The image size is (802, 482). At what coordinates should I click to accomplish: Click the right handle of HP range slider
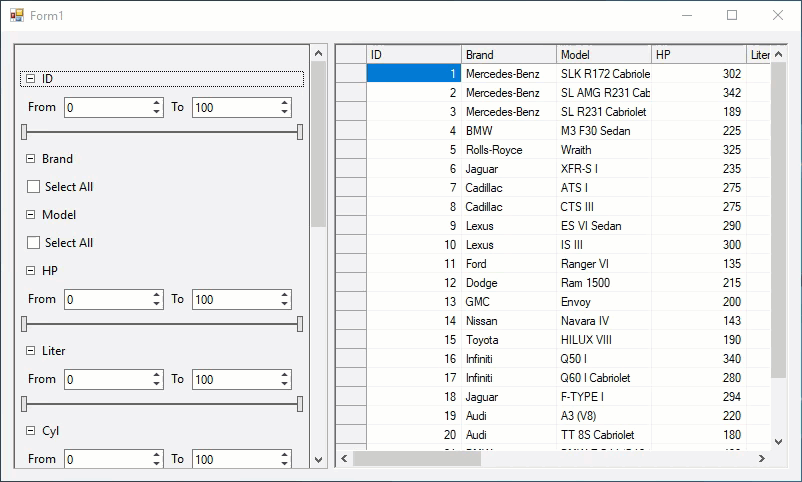300,324
